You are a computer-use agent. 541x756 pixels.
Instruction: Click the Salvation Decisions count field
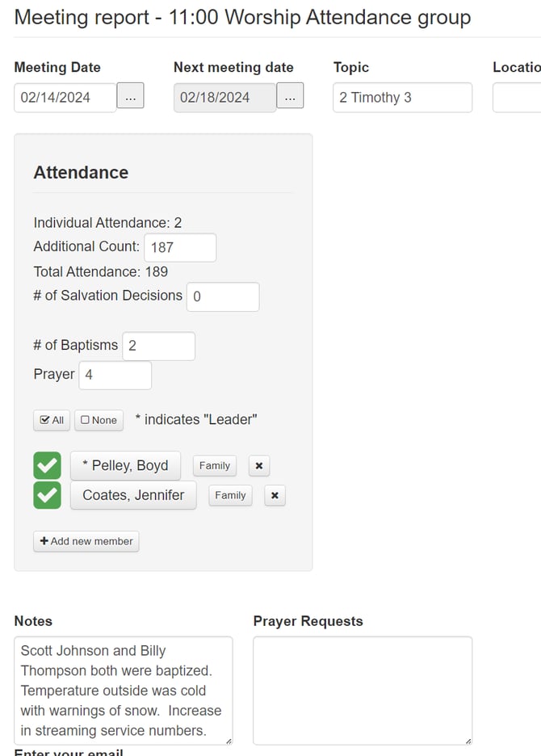(x=223, y=297)
